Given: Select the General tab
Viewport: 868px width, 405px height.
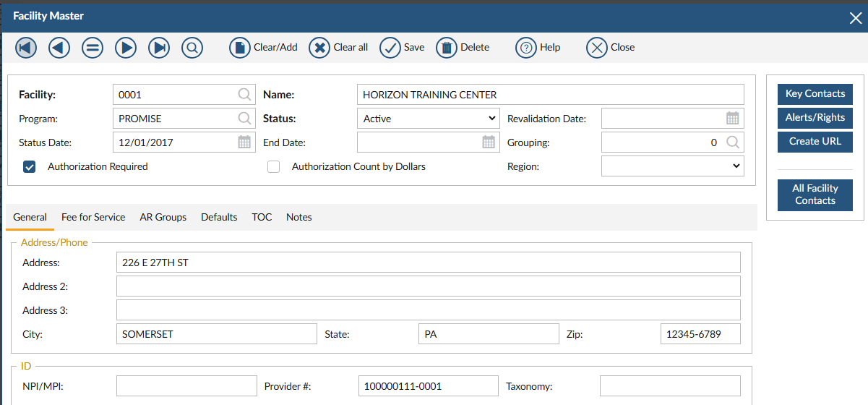Looking at the screenshot, I should tap(30, 217).
